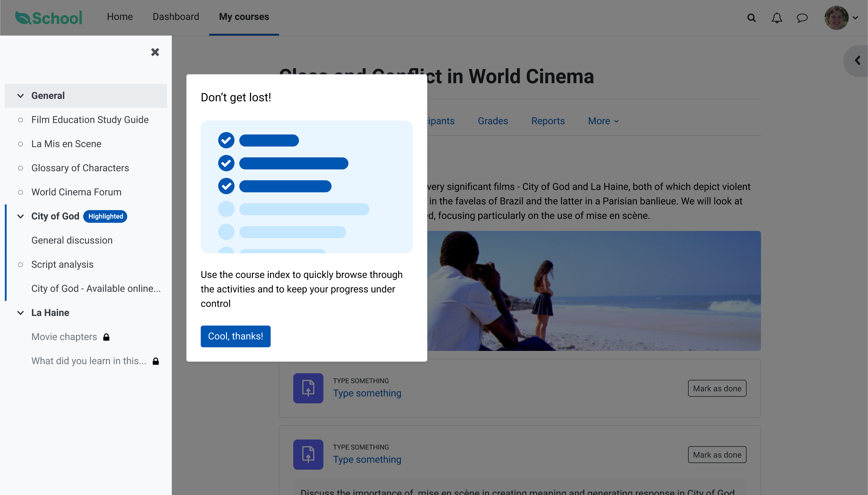Screen dimensions: 868x495
Task: Go to the Home menu item
Action: tap(120, 17)
